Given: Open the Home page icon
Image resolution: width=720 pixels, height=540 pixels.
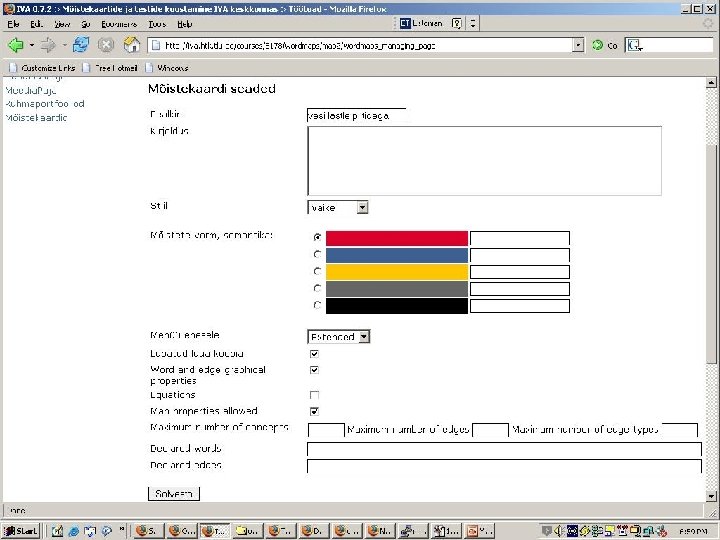Looking at the screenshot, I should click(x=132, y=45).
